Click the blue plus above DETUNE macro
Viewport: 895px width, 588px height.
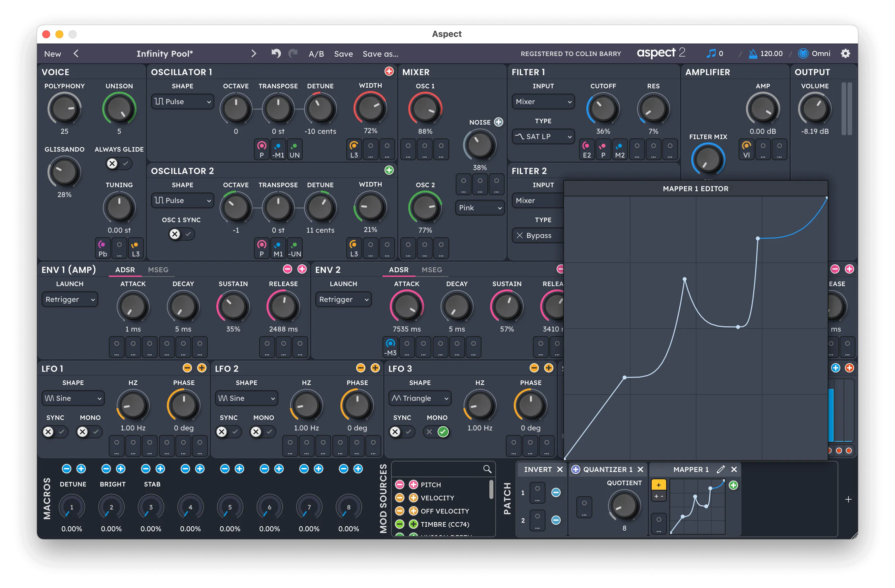81,468
